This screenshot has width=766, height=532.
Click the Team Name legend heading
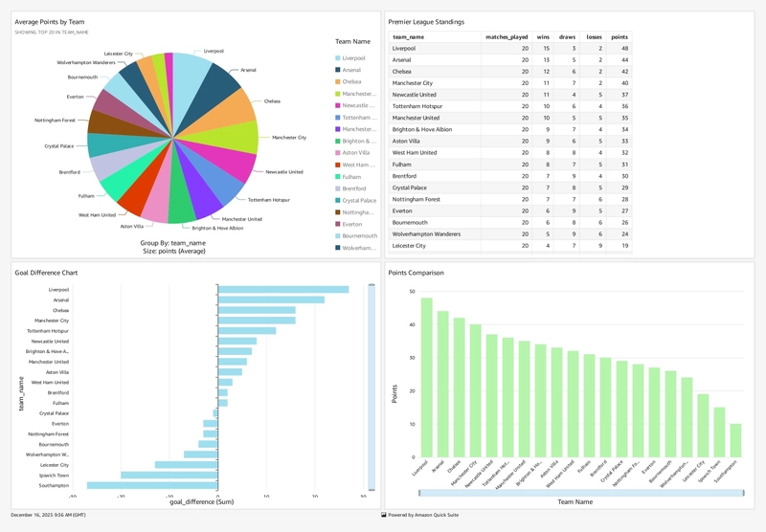(352, 41)
